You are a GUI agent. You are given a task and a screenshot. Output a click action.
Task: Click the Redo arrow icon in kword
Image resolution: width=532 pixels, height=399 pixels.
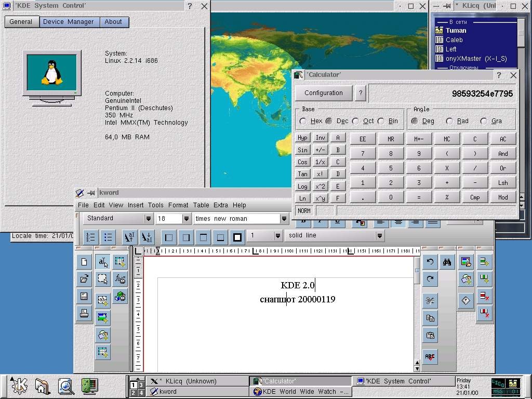pyautogui.click(x=430, y=279)
